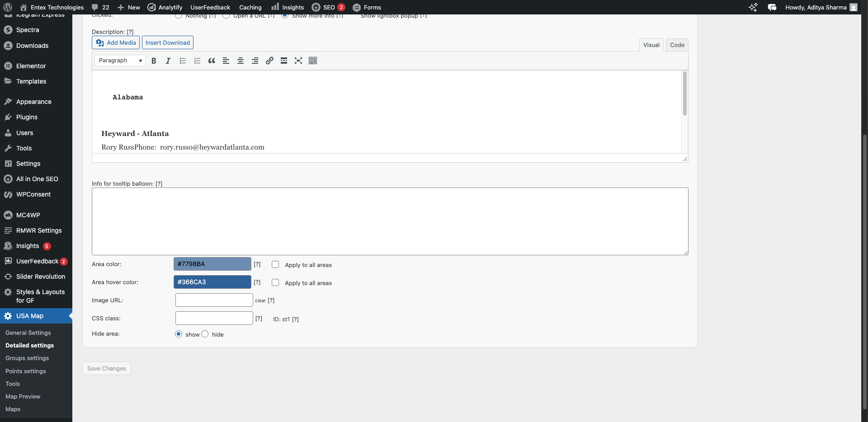Open Groups settings in USA Map submenu
The height and width of the screenshot is (422, 868).
pyautogui.click(x=27, y=358)
